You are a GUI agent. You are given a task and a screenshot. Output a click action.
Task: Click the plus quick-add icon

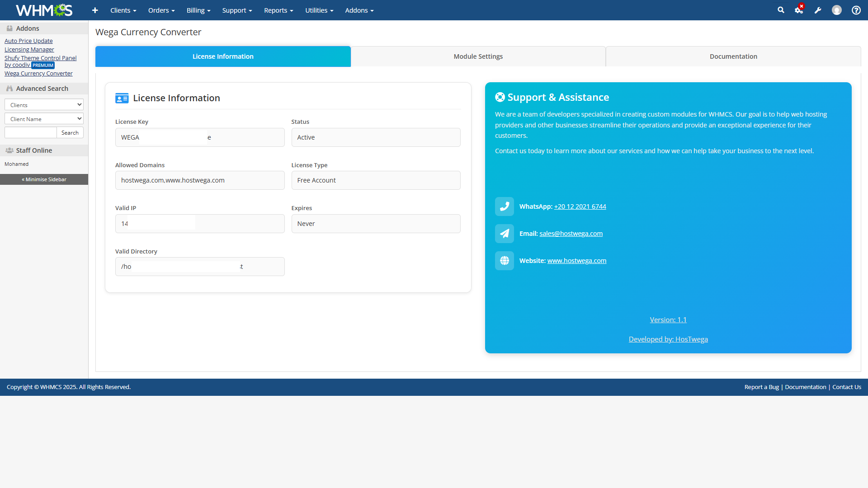(95, 10)
